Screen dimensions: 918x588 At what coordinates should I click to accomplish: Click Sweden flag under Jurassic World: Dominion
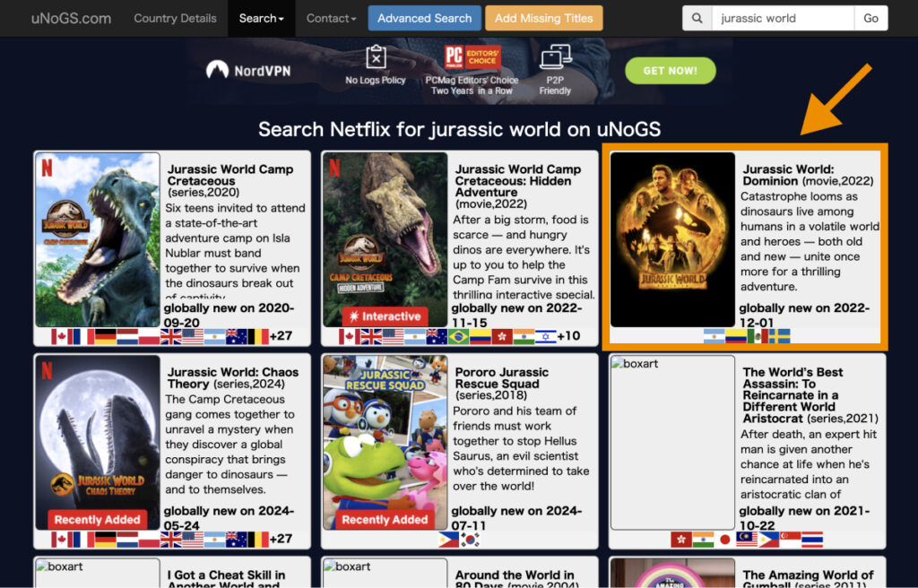780,337
